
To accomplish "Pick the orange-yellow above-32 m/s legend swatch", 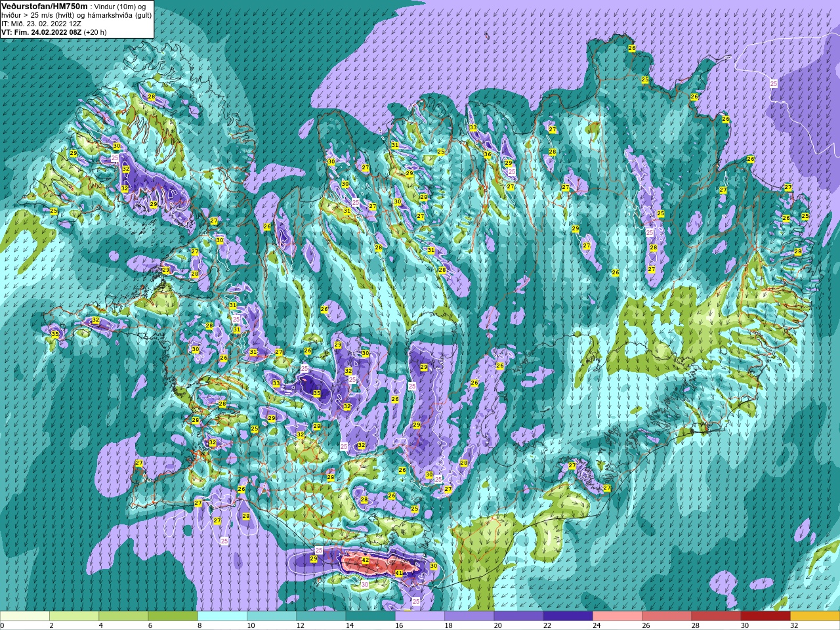I will (815, 616).
